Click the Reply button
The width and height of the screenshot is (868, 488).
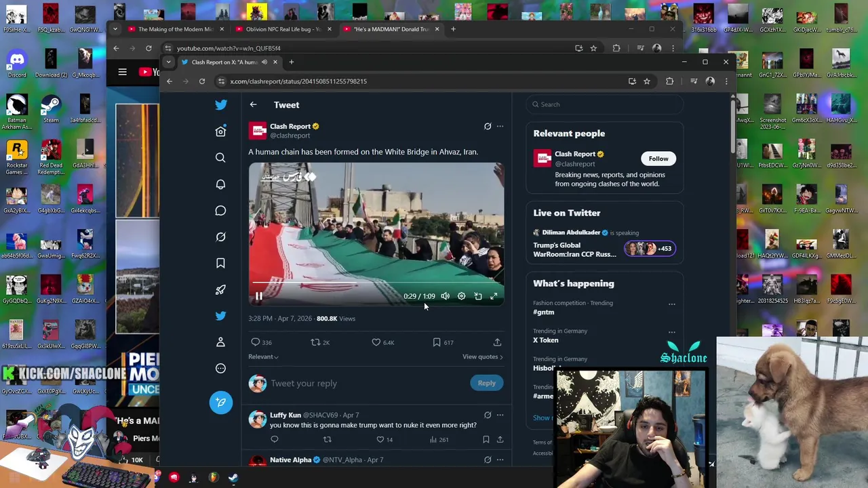(486, 383)
